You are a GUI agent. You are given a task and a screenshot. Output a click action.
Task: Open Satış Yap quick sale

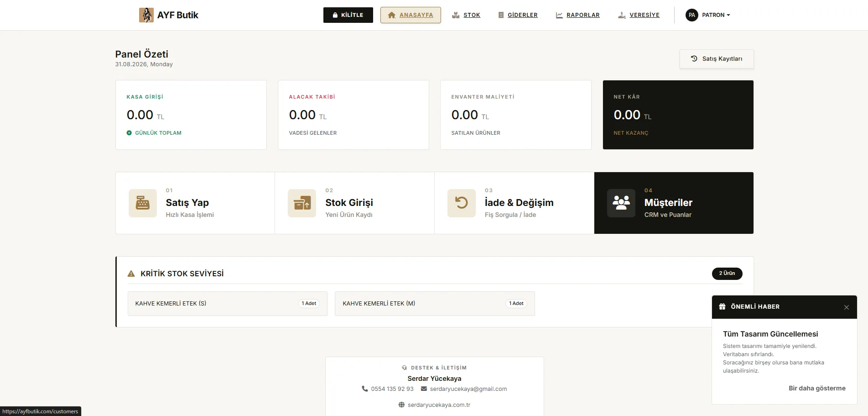(195, 203)
